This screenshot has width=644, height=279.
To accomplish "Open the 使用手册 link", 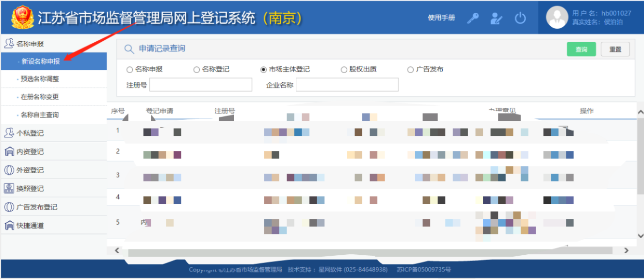I will tap(441, 18).
